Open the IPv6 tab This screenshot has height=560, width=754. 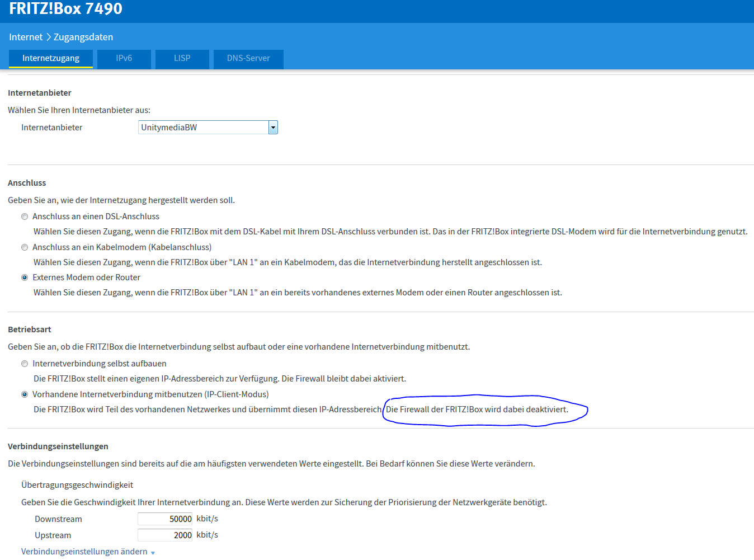[124, 59]
